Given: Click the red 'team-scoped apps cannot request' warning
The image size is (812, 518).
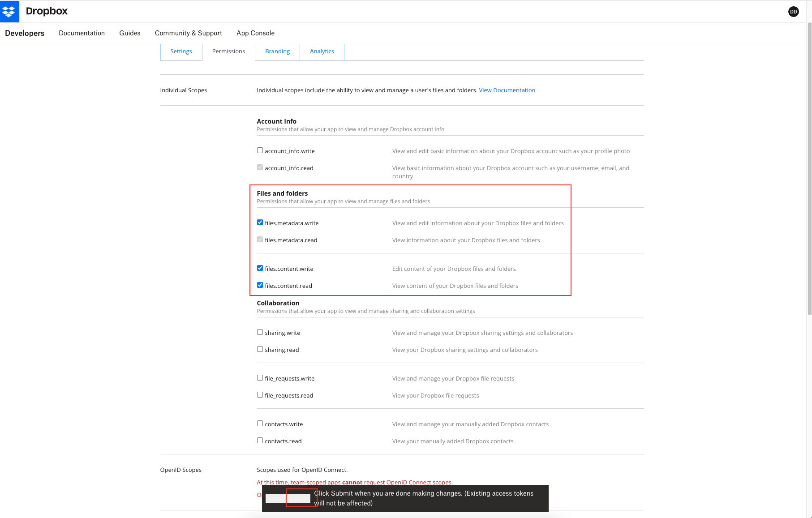Looking at the screenshot, I should (x=354, y=482).
